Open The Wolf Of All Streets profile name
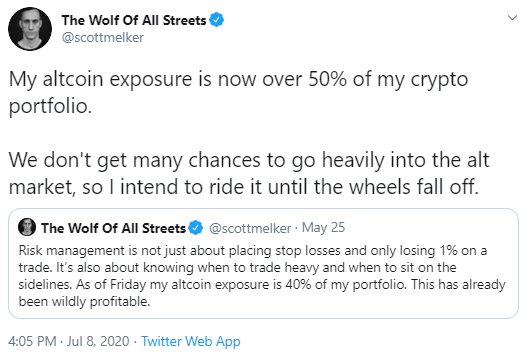530x360 pixels. coord(134,20)
